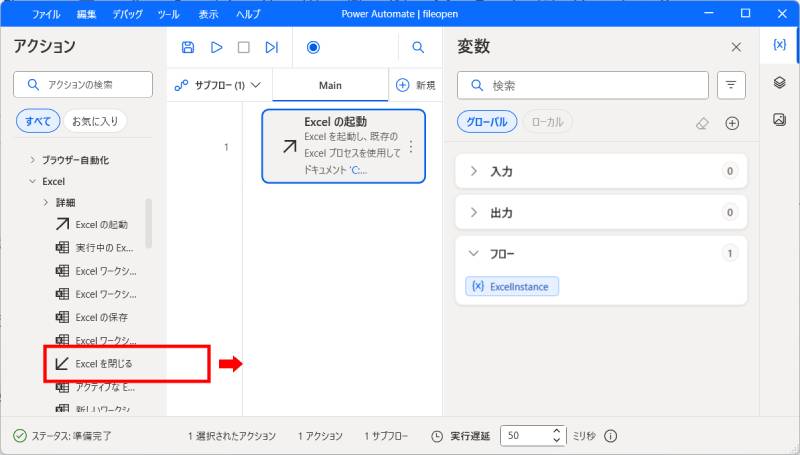Open ツール menu
This screenshot has width=800, height=455.
click(x=168, y=14)
